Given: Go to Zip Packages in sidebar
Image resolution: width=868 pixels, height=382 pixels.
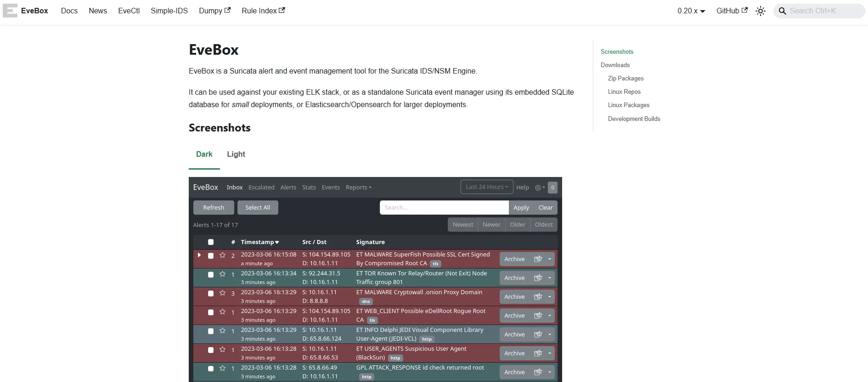Looking at the screenshot, I should [x=626, y=79].
